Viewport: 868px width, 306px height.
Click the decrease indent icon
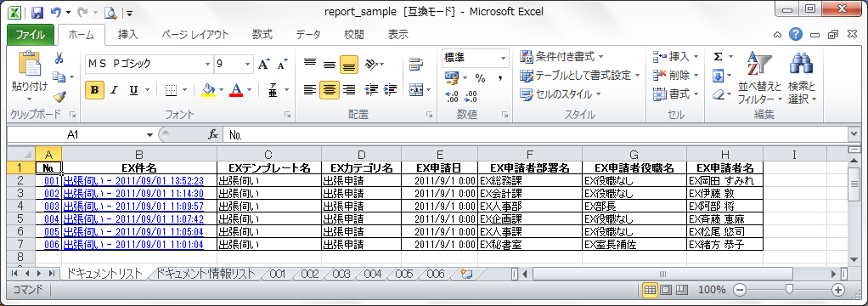tap(371, 89)
